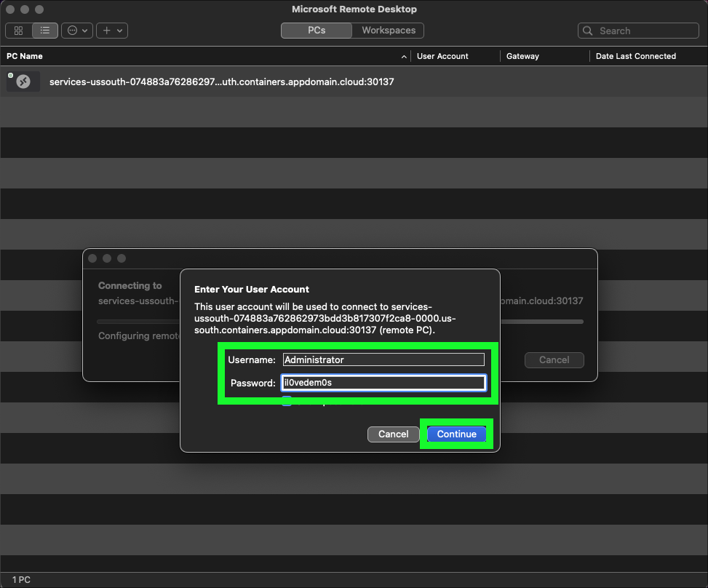Switch to grid view icon
The height and width of the screenshot is (588, 708).
[x=18, y=31]
